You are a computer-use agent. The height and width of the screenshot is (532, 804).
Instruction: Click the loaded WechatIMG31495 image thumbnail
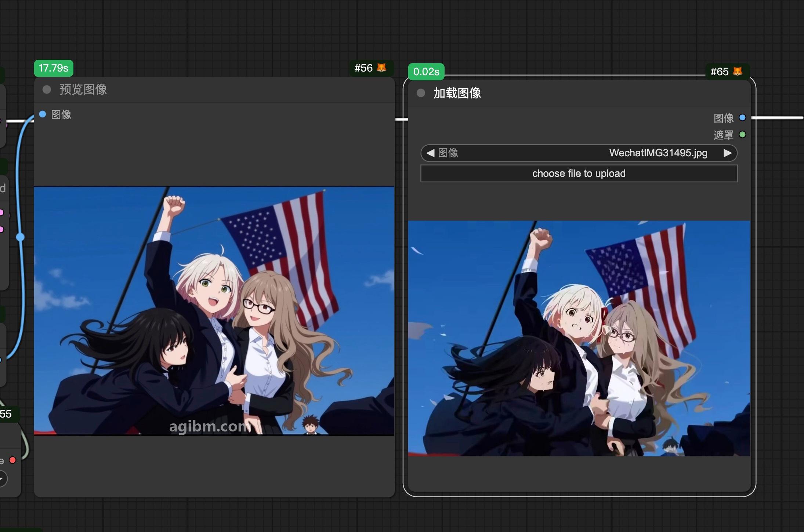(579, 338)
